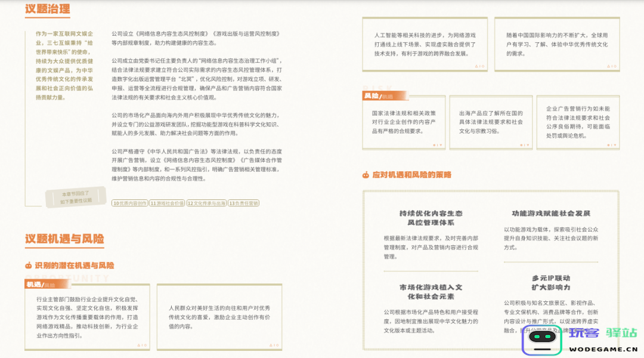Click the 功能游戏赋能社会发展 strategy title
This screenshot has height=358, width=644.
[551, 214]
